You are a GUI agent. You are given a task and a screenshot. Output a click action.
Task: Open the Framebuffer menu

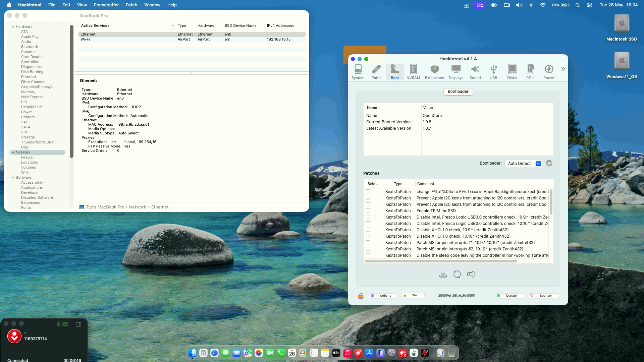106,5
